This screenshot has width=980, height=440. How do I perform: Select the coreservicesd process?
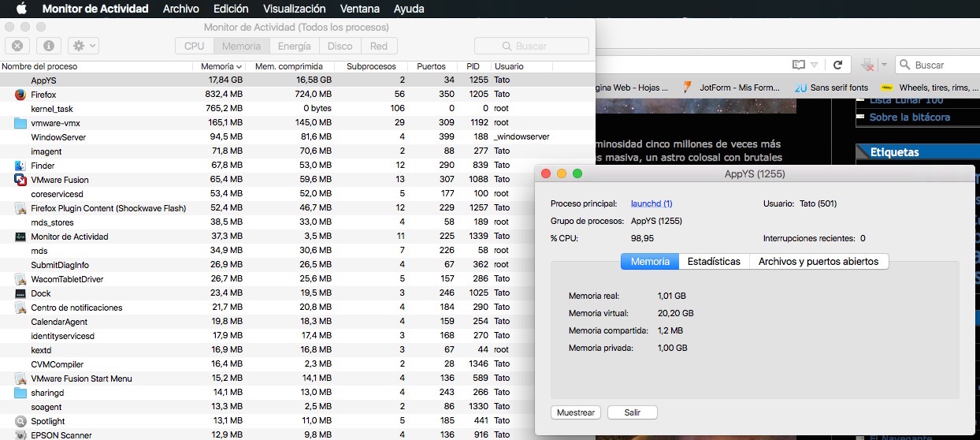click(x=297, y=194)
